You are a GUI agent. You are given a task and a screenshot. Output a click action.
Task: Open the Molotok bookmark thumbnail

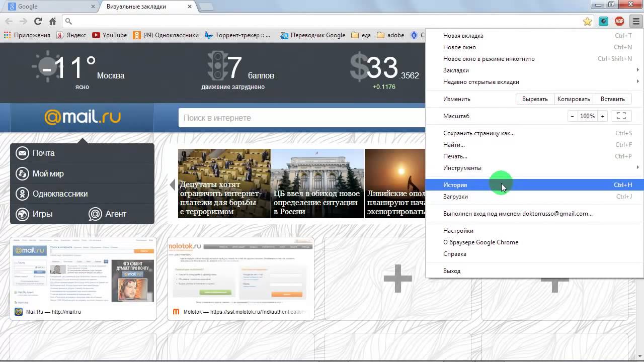(240, 279)
